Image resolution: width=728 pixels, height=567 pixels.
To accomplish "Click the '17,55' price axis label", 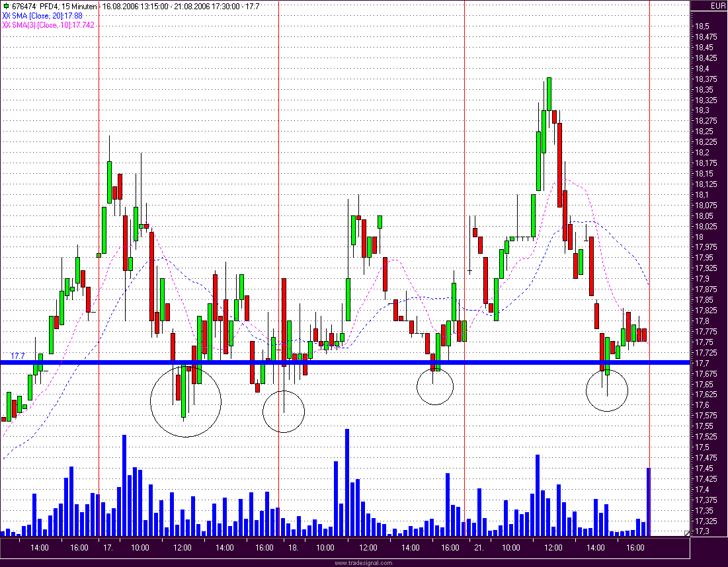I will coord(704,426).
